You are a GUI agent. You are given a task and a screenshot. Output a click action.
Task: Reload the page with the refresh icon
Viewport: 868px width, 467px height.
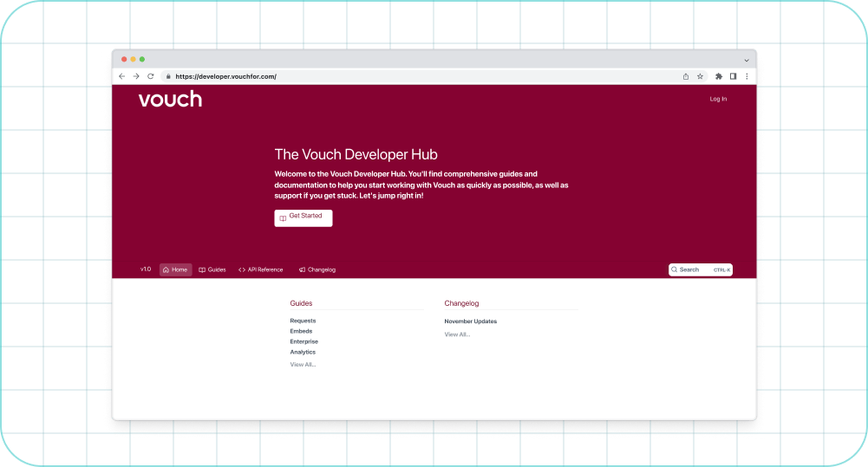[x=151, y=76]
